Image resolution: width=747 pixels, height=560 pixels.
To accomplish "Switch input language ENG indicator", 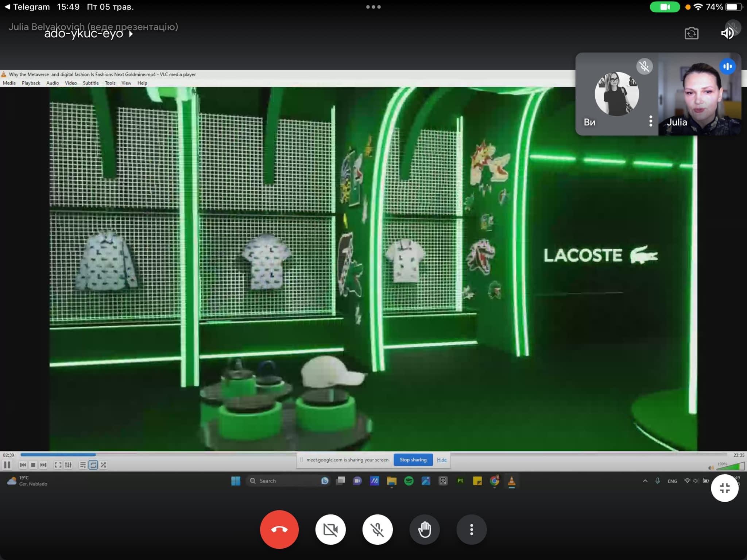I will [672, 481].
